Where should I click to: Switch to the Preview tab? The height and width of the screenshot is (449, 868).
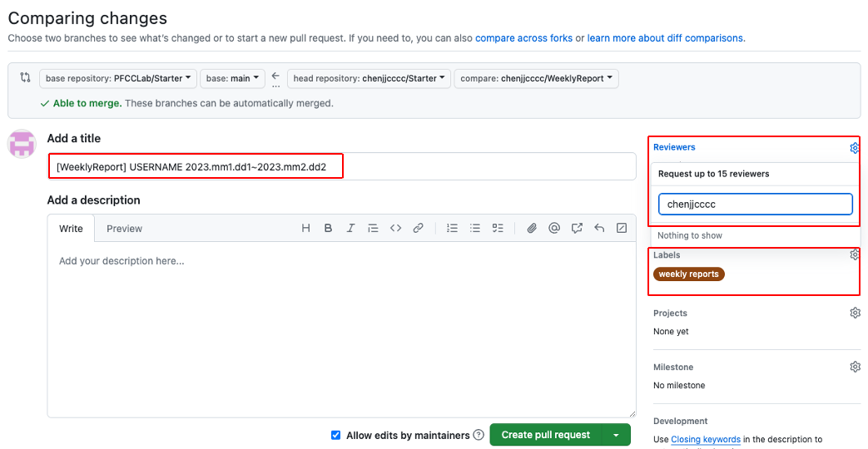(125, 229)
